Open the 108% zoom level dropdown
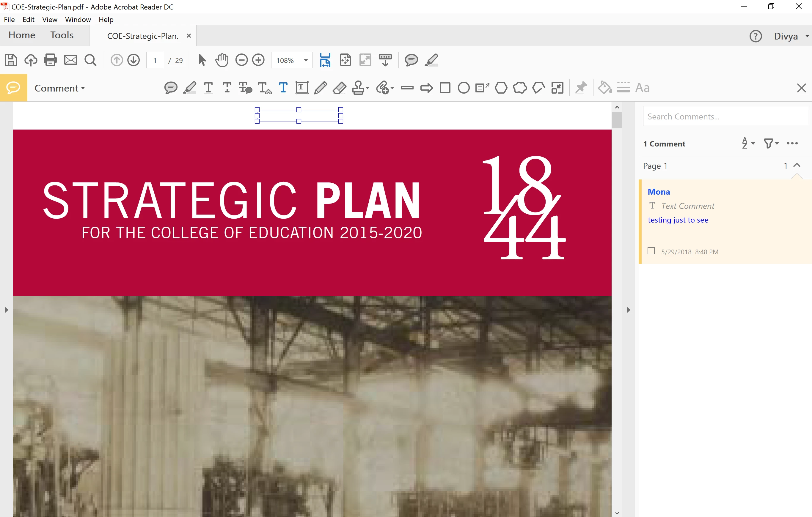 tap(306, 60)
